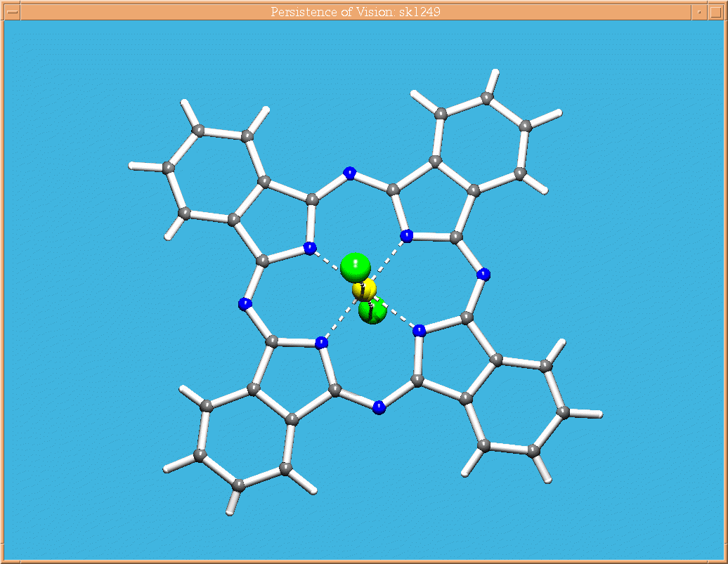Click the leftmost blue nitrogen atom

(x=245, y=304)
